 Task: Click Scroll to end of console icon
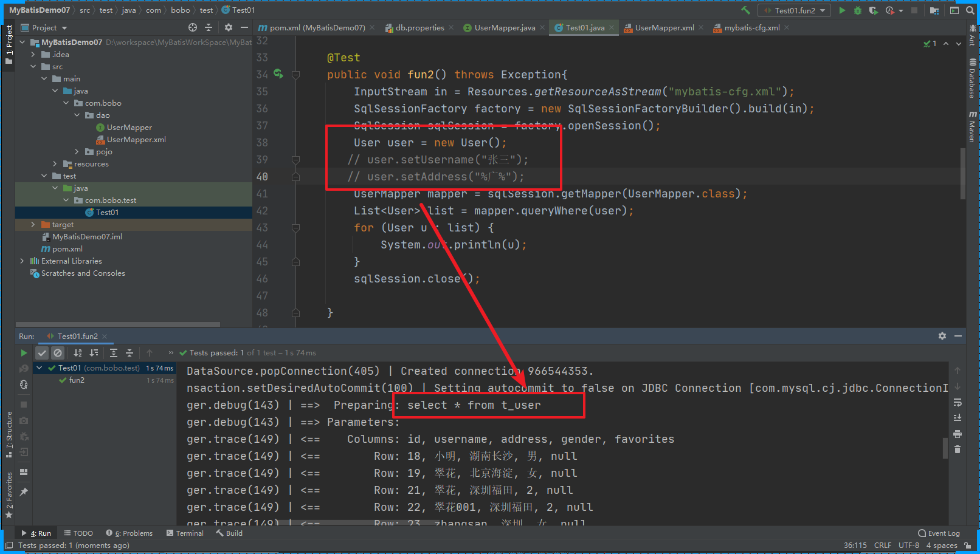[958, 418]
